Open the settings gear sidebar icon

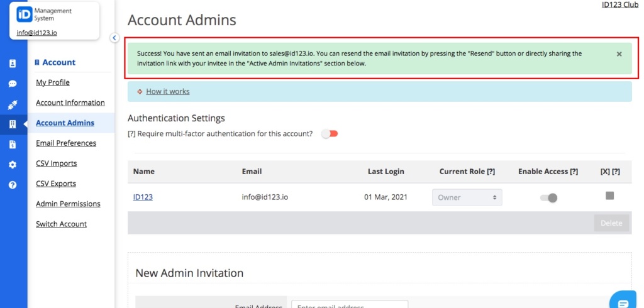point(13,165)
